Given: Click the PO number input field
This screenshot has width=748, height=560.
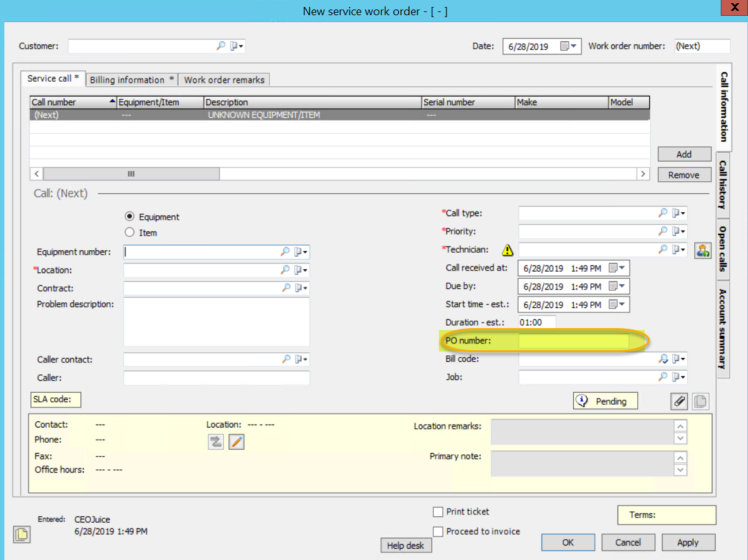Looking at the screenshot, I should pos(574,341).
